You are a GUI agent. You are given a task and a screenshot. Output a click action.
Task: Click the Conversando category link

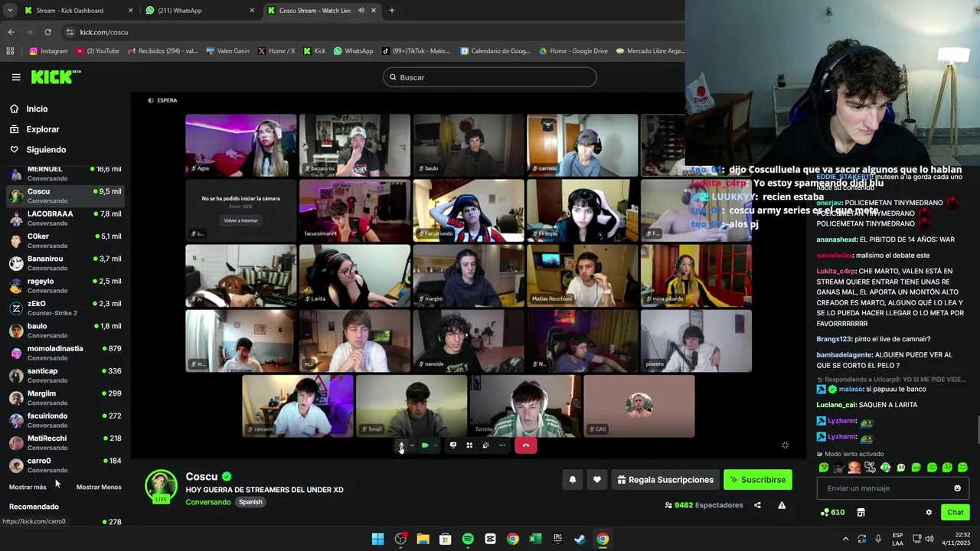[207, 502]
